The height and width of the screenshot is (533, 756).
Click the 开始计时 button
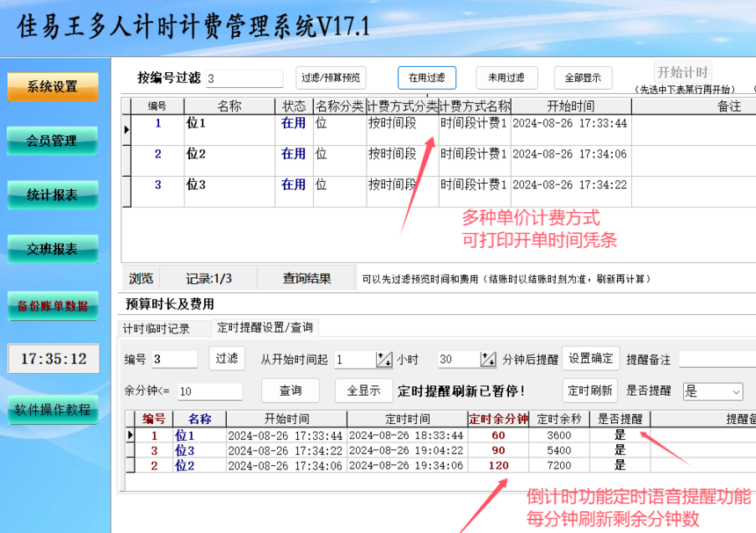tap(683, 72)
